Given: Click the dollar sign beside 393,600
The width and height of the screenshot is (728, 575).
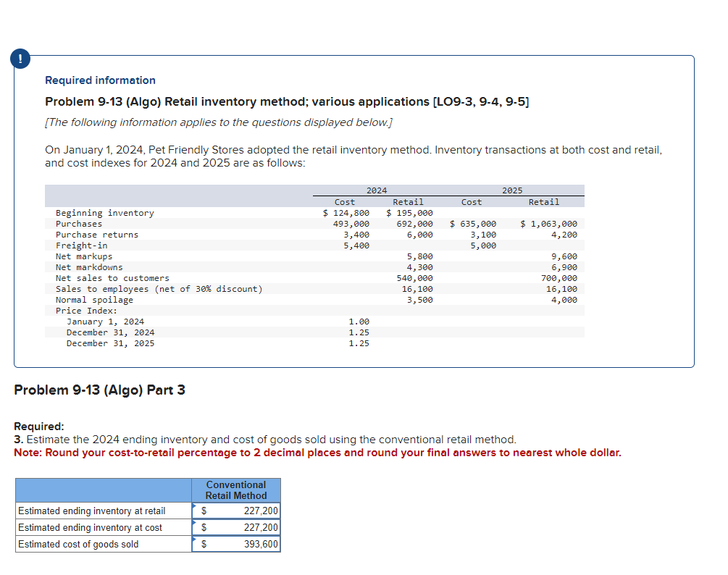Looking at the screenshot, I should coord(203,544).
